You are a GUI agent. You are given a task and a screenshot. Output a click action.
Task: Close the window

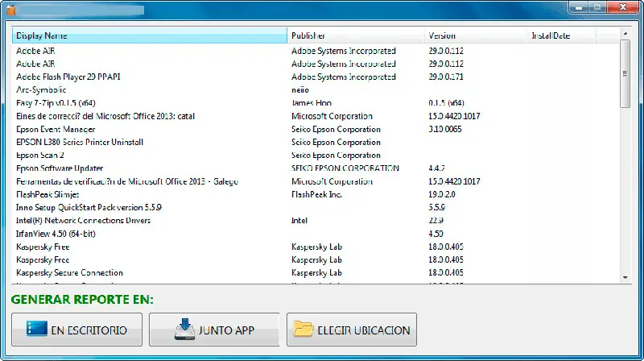click(x=622, y=7)
